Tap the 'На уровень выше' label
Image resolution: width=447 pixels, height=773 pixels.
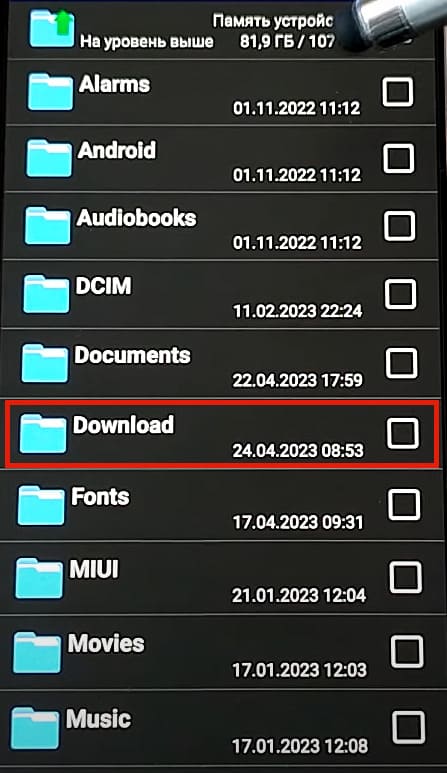pos(147,41)
